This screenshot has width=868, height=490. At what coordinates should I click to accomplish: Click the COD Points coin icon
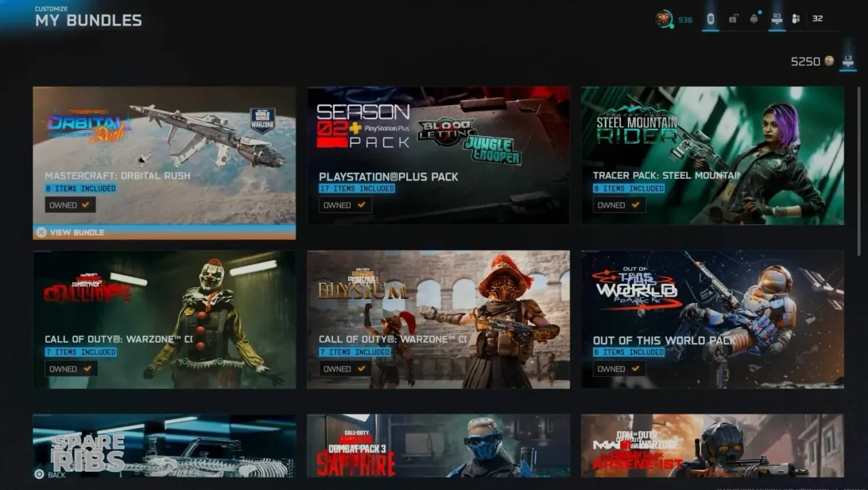point(829,61)
